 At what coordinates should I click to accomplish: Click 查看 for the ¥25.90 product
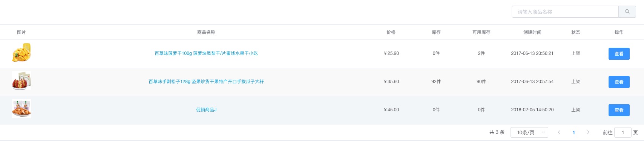click(x=619, y=54)
